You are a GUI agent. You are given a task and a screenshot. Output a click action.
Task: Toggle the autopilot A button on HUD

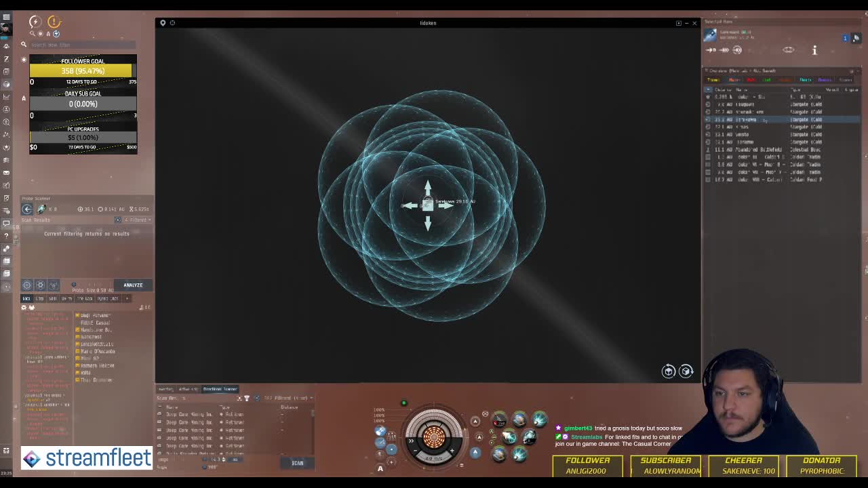pos(380,468)
